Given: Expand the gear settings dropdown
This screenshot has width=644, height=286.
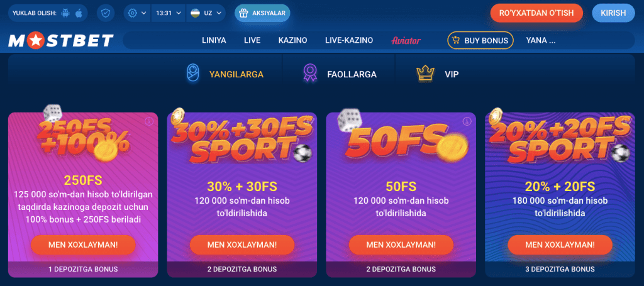Looking at the screenshot, I should pyautogui.click(x=137, y=13).
